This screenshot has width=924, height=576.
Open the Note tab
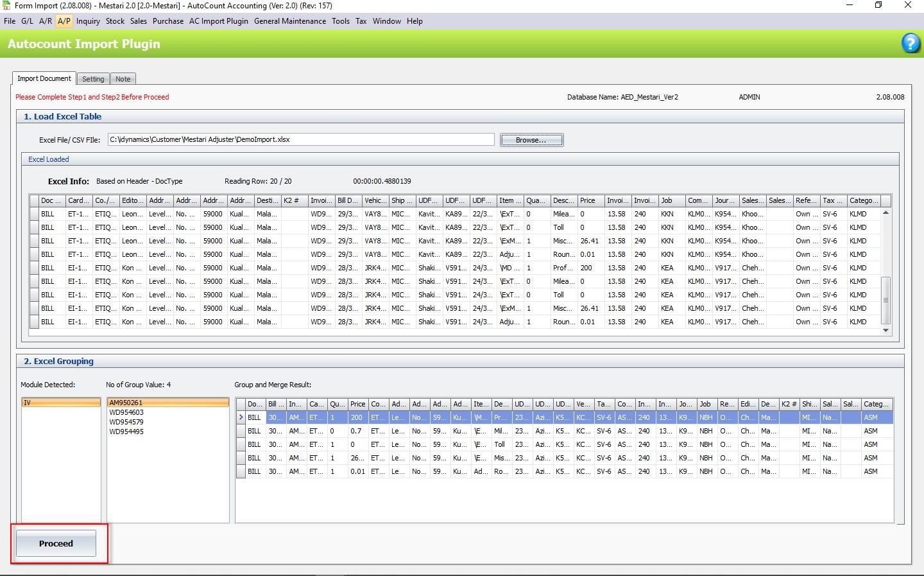click(x=123, y=78)
